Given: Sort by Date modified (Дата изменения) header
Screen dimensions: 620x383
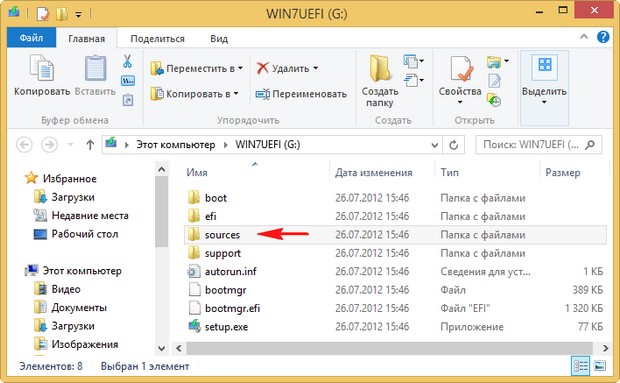Looking at the screenshot, I should pos(374,173).
